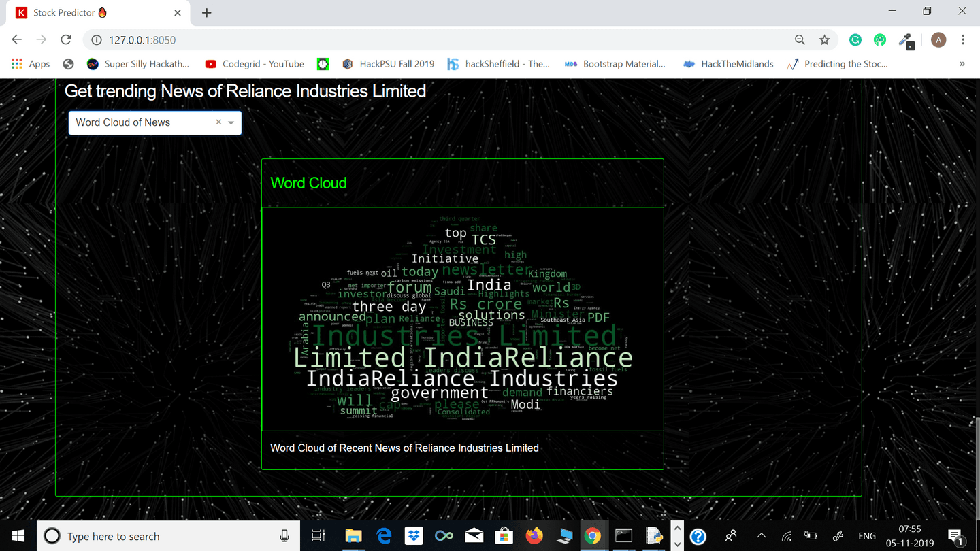Screen dimensions: 980x551
Task: Check the battery status icon
Action: (811, 536)
